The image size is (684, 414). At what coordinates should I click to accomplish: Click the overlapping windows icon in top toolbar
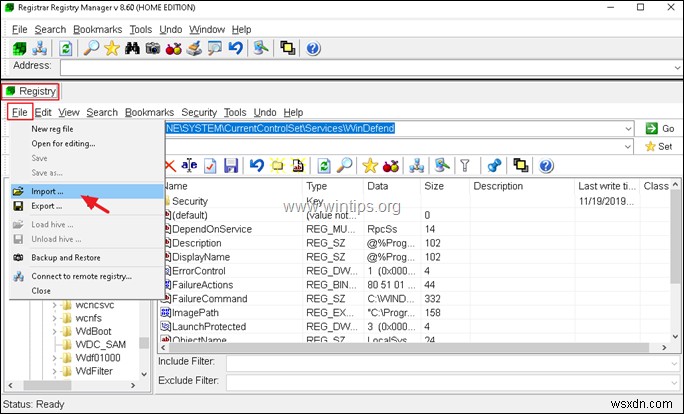(x=287, y=48)
